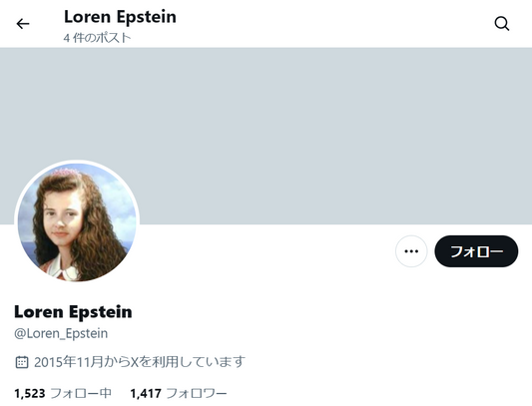
Task: Open the 1,523 following count
Action: pos(30,393)
